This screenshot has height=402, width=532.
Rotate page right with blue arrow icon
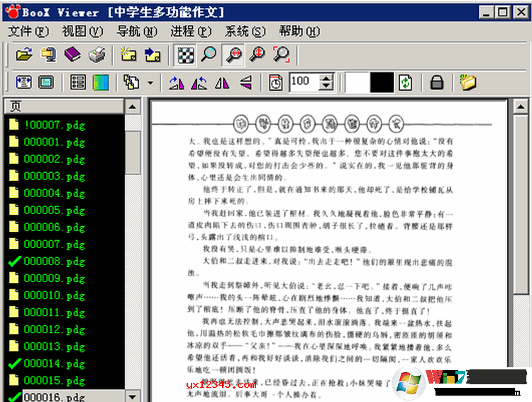click(199, 82)
